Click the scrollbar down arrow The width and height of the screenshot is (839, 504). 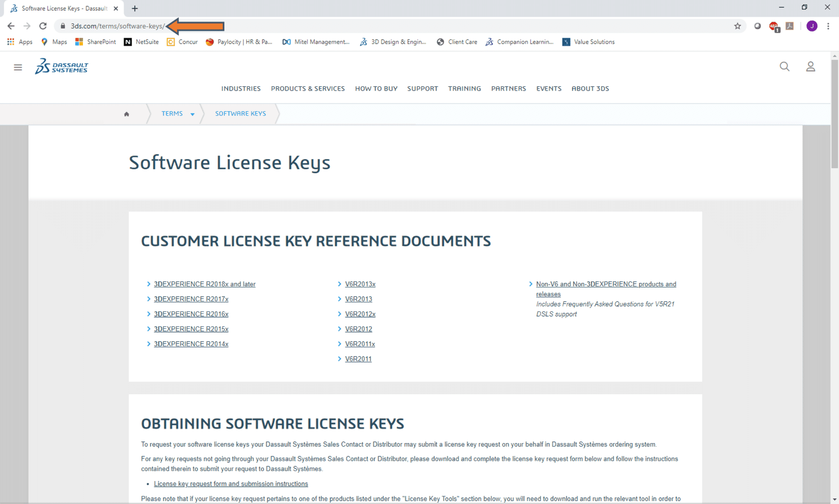pyautogui.click(x=834, y=499)
